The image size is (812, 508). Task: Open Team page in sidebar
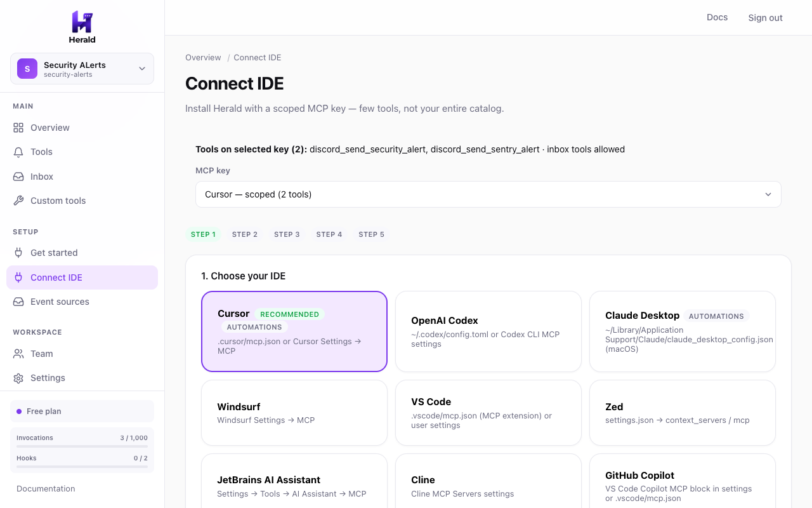click(82, 354)
